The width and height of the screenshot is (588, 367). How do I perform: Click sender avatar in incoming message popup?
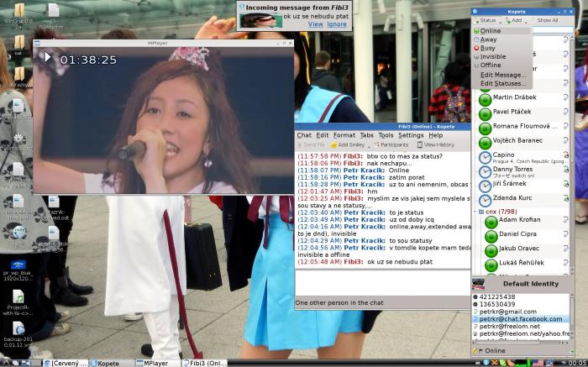(261, 21)
